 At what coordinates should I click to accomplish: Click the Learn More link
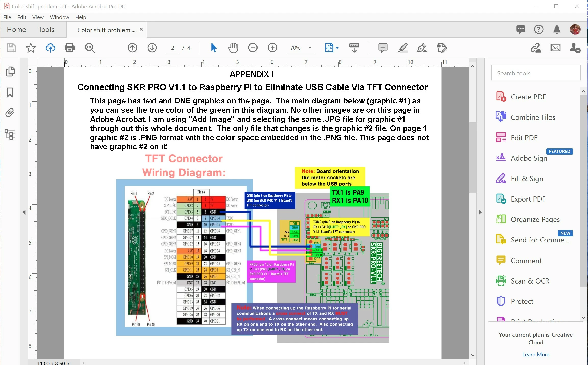[535, 354]
